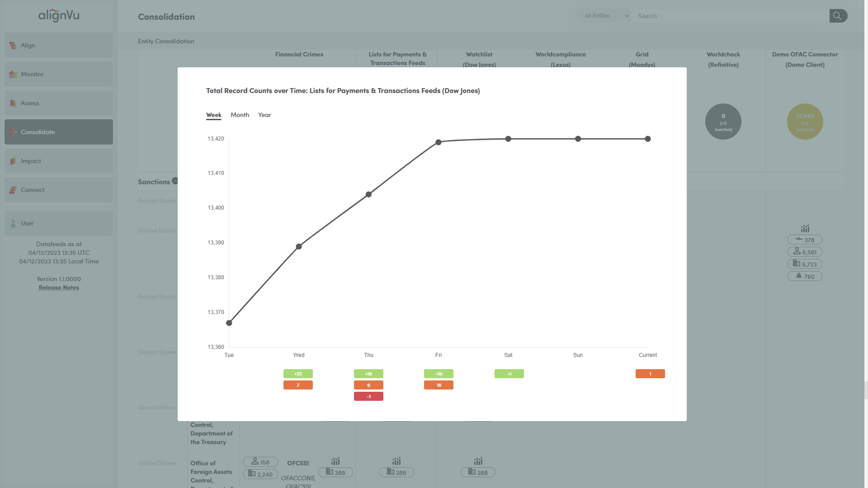
Task: Click the Connect sidebar icon
Action: 13,190
